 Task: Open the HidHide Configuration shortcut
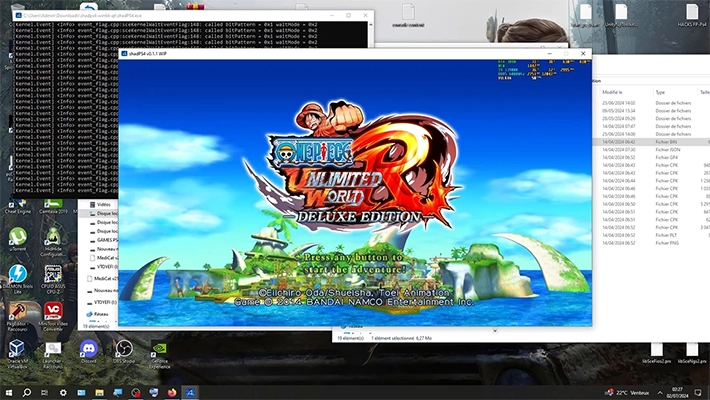click(53, 241)
